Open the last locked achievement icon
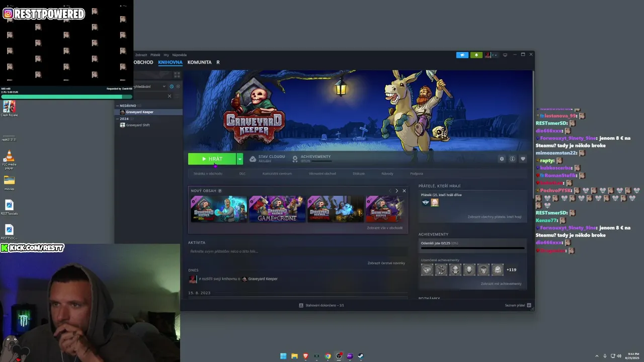This screenshot has height=362, width=644. pyautogui.click(x=497, y=270)
